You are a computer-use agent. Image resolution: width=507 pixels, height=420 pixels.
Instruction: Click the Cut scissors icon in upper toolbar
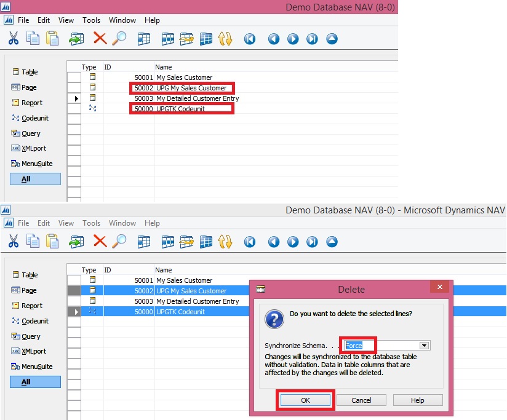[14, 39]
